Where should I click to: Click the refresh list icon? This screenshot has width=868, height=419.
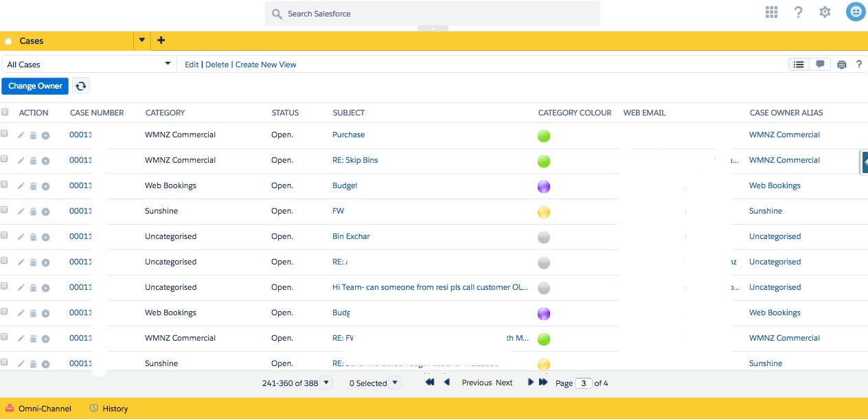(81, 86)
